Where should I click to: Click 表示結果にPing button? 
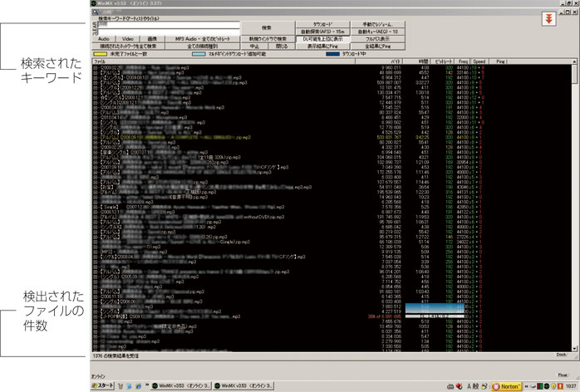click(322, 47)
